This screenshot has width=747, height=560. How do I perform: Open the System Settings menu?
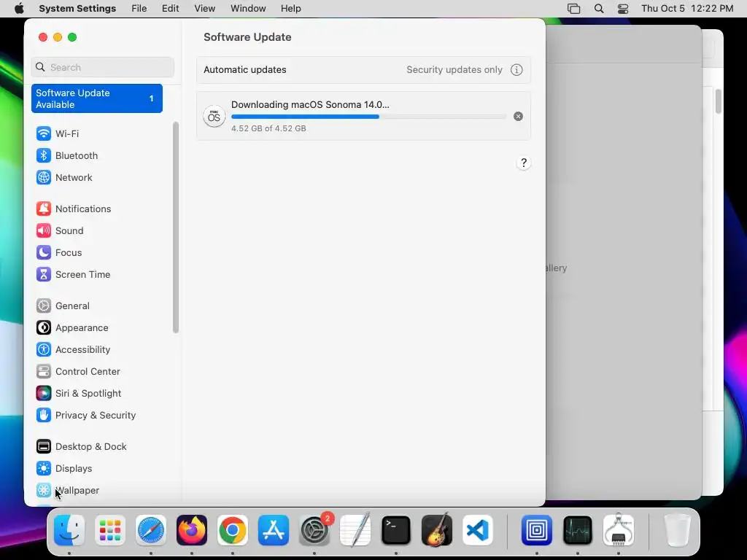tap(77, 9)
